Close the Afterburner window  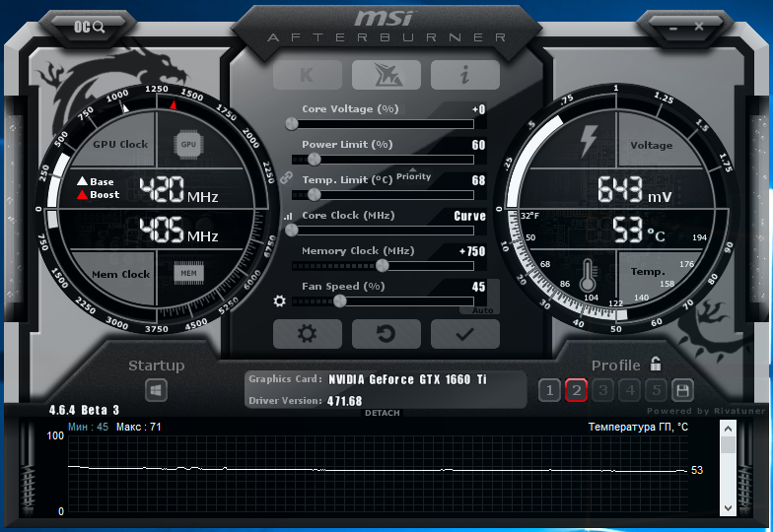click(699, 26)
